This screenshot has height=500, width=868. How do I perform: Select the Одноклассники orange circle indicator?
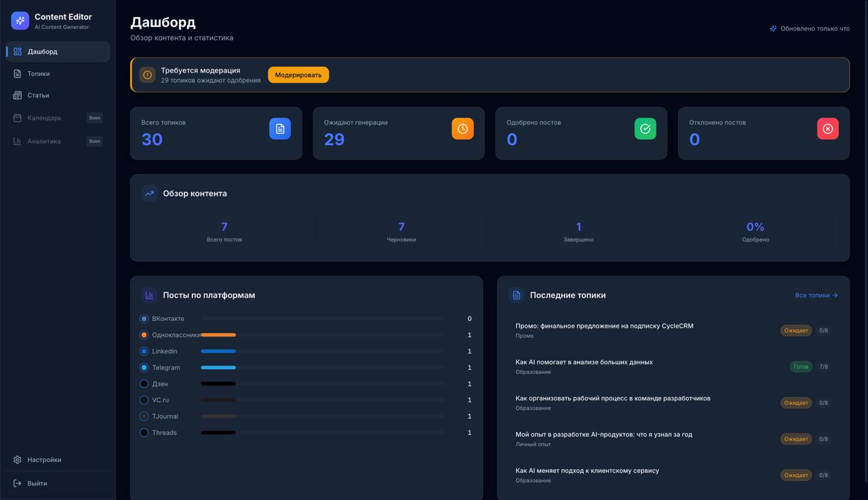pos(144,335)
